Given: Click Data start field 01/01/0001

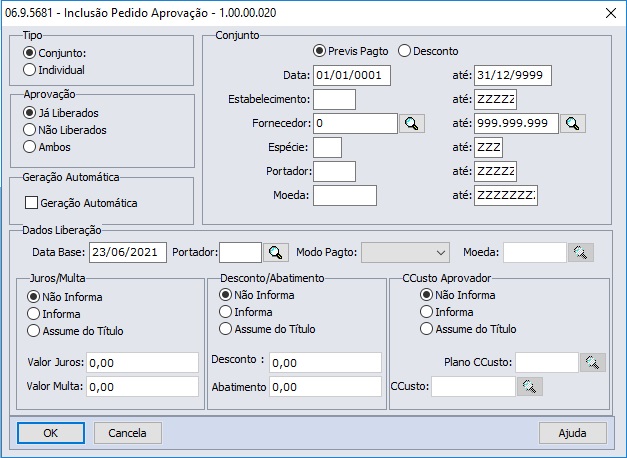Looking at the screenshot, I should tap(352, 76).
